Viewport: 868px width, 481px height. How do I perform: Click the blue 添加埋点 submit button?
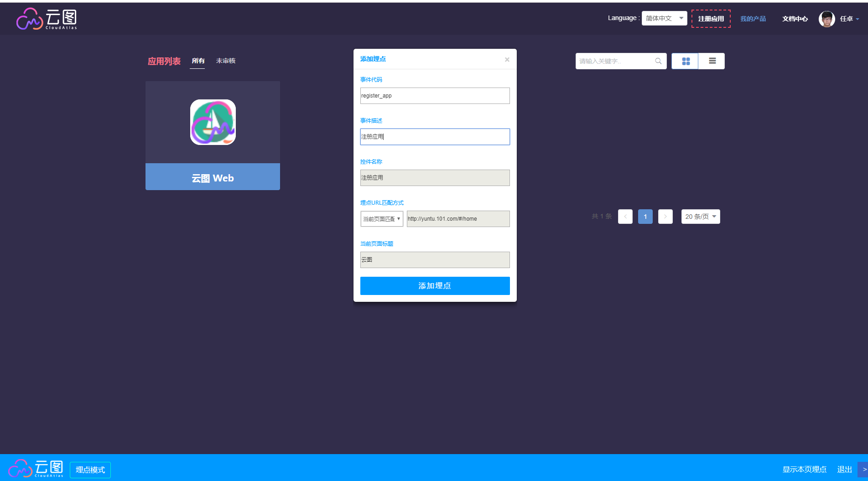point(435,286)
